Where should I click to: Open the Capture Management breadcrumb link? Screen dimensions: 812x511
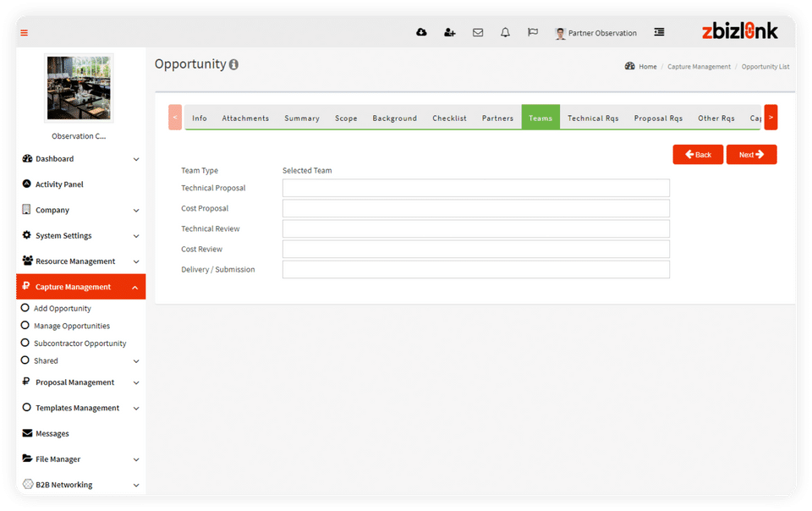tap(699, 67)
